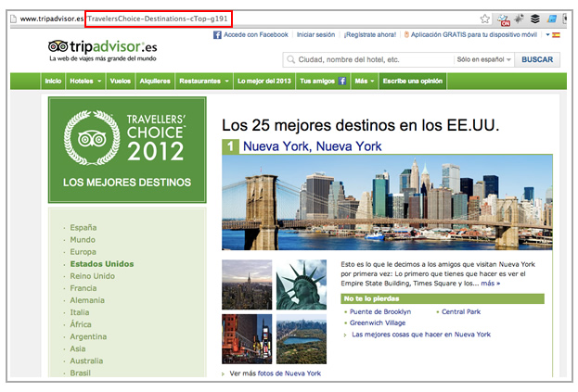Open the Puente de Brooklyn link
Image resolution: width=578 pixels, height=392 pixels.
(x=379, y=312)
